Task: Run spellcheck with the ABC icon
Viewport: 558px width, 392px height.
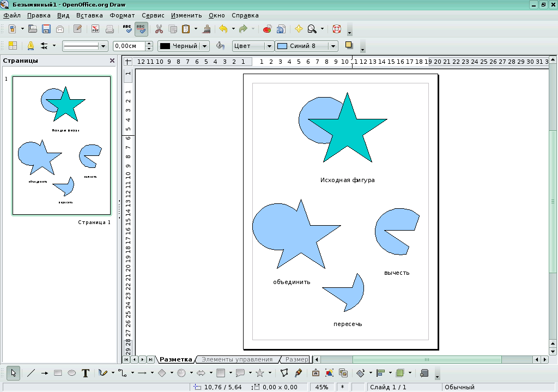Action: click(127, 29)
